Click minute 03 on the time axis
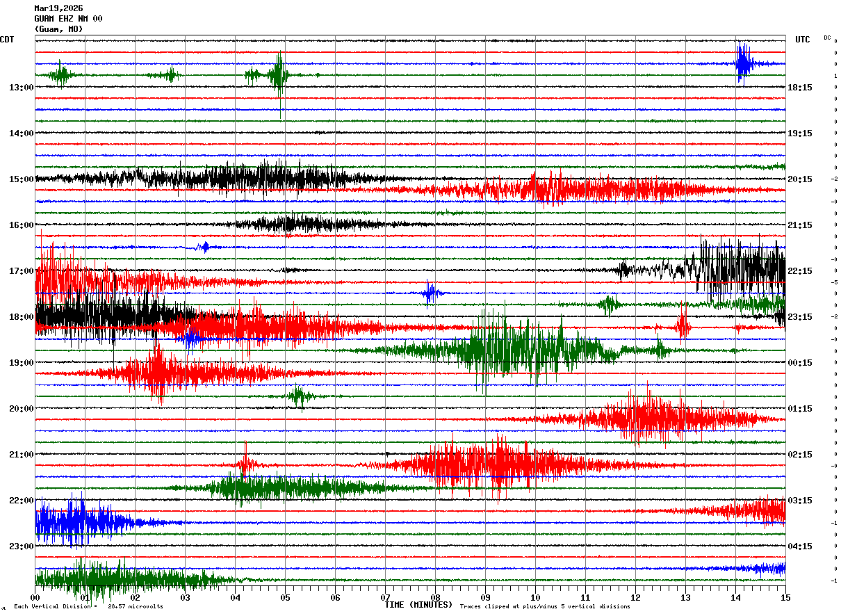This screenshot has height=616, width=841. [186, 598]
